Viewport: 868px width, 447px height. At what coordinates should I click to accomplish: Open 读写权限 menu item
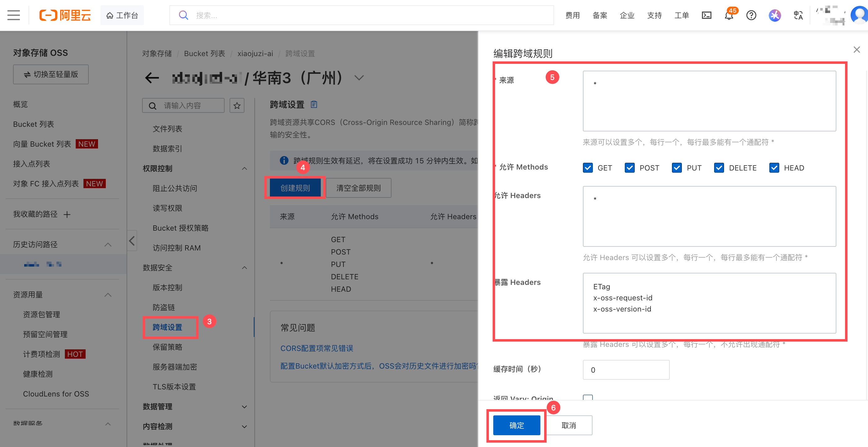pyautogui.click(x=167, y=208)
